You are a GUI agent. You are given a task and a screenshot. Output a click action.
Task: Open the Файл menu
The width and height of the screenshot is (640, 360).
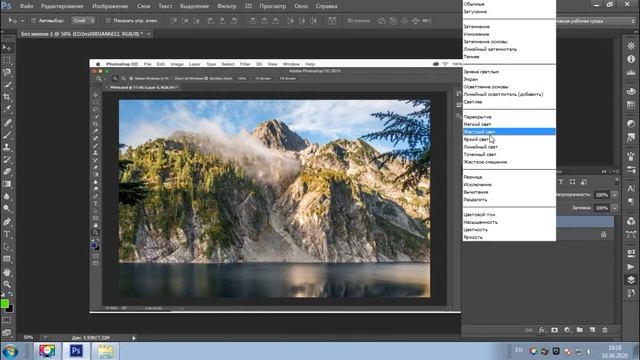[27, 6]
